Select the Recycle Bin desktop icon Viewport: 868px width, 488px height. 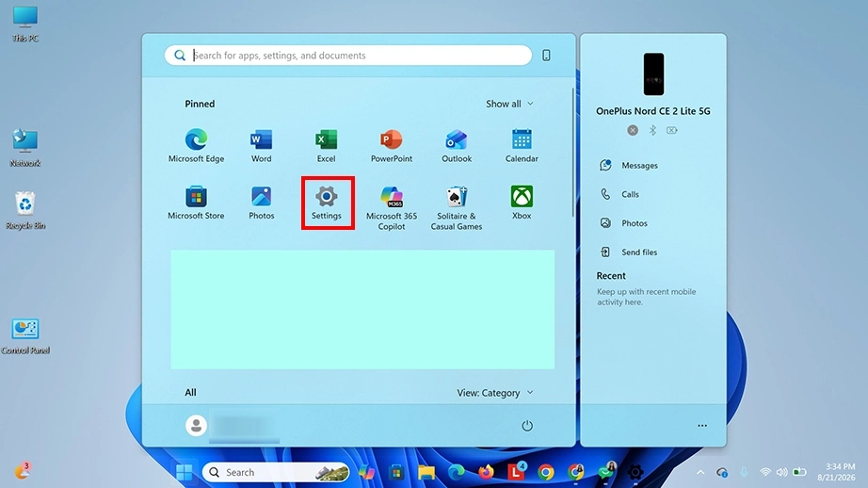[24, 210]
